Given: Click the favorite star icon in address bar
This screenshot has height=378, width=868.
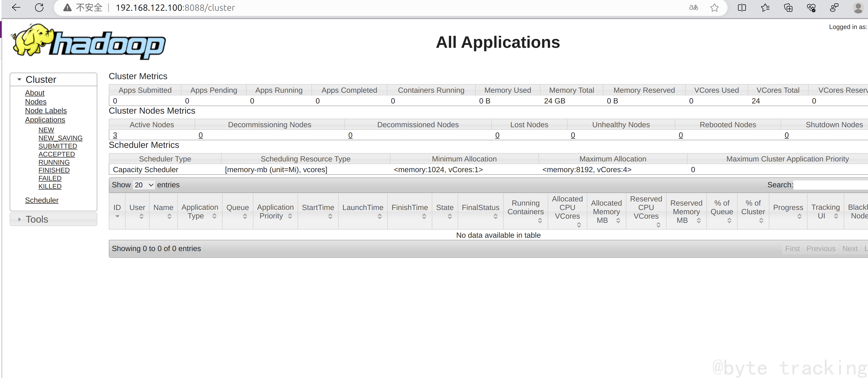Looking at the screenshot, I should click(x=714, y=7).
